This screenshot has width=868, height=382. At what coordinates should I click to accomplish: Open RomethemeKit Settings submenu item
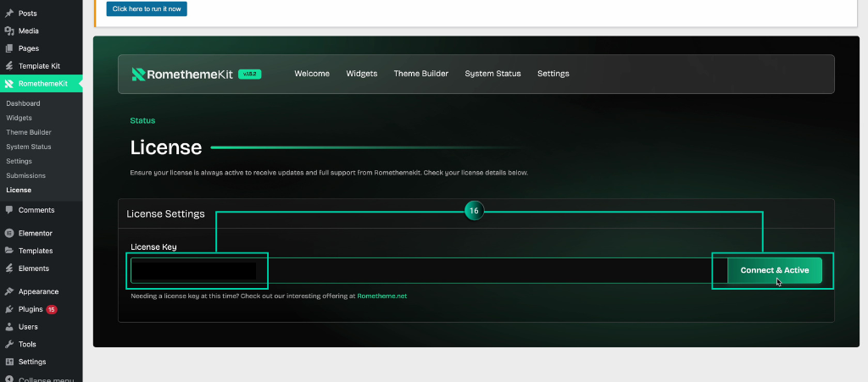click(19, 161)
